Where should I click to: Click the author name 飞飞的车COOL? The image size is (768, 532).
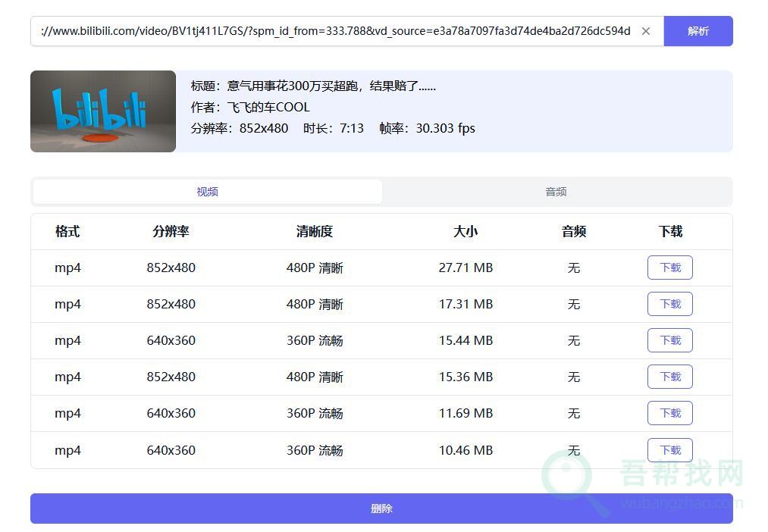click(268, 108)
